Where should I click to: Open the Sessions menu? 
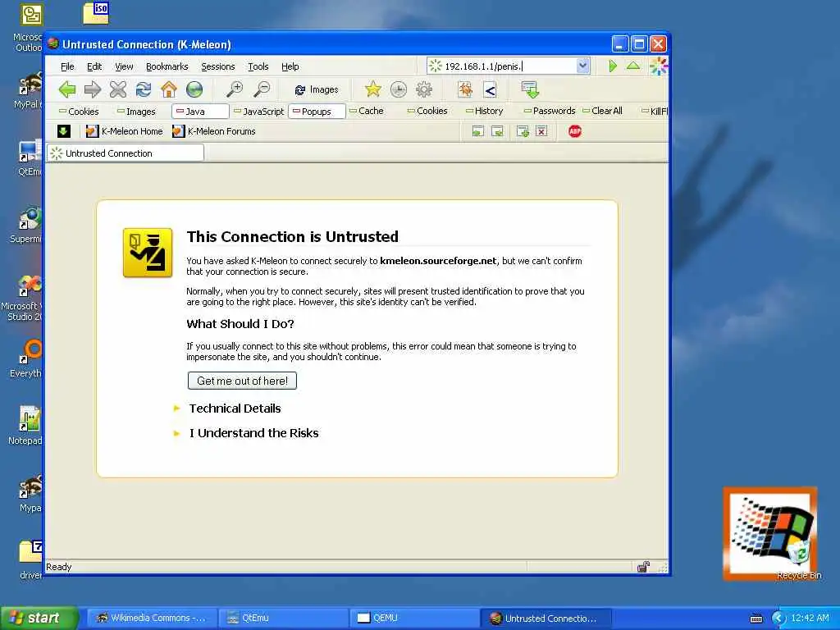click(x=218, y=66)
